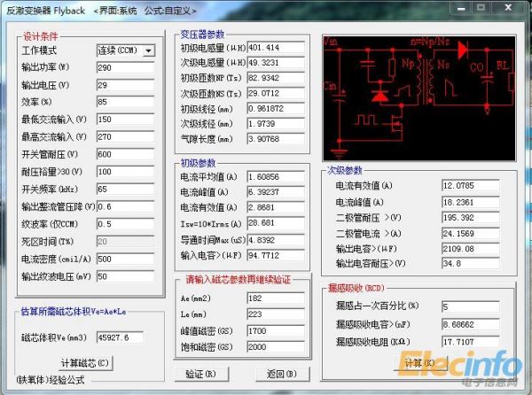Click the 开关管耐压(V) field
This screenshot has height=395, width=532.
(x=126, y=154)
